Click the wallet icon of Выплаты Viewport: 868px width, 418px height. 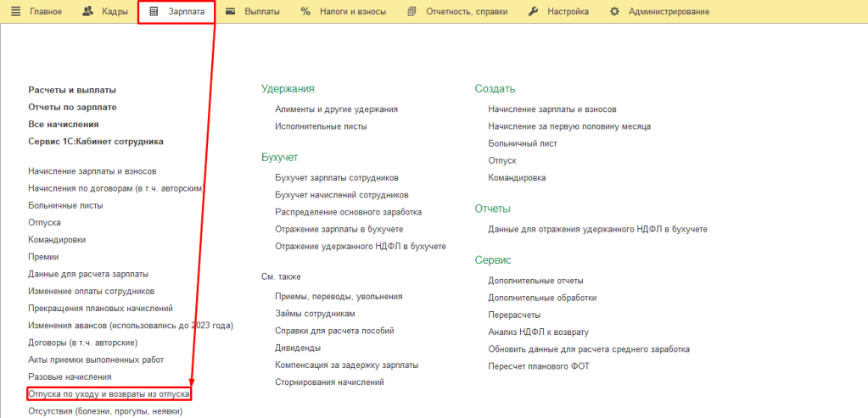click(230, 11)
